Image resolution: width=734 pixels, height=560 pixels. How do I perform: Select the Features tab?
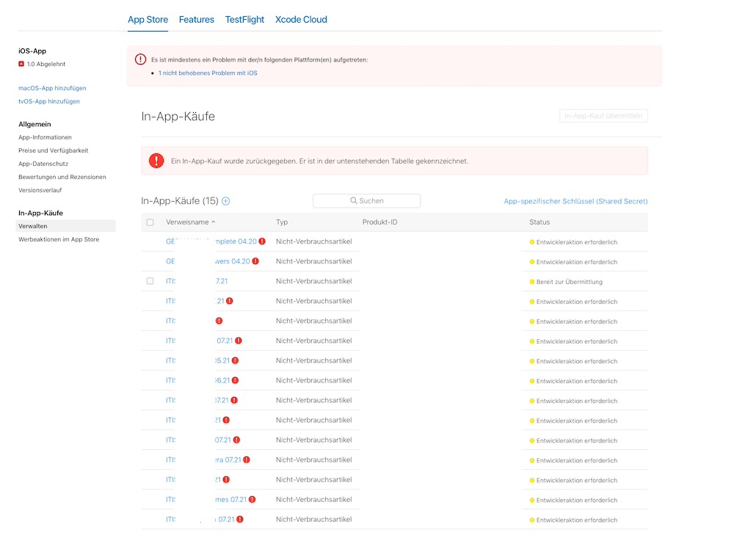[197, 20]
